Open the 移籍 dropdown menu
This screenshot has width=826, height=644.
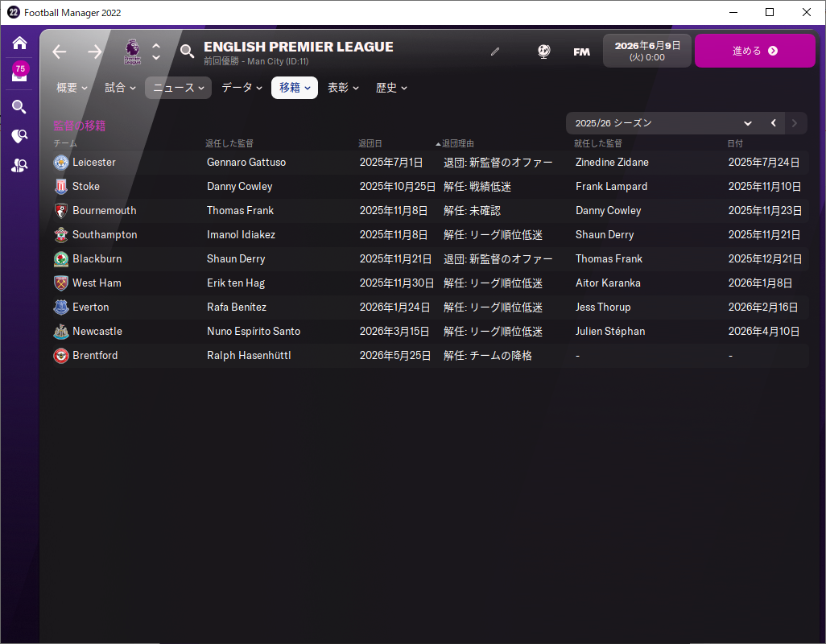[x=295, y=88]
